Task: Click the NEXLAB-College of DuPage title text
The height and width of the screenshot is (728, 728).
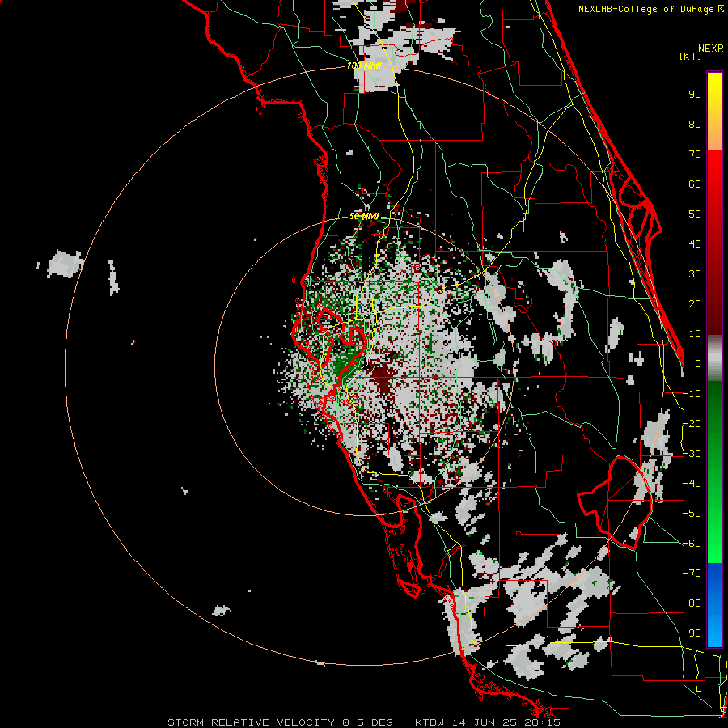Action: pos(648,9)
